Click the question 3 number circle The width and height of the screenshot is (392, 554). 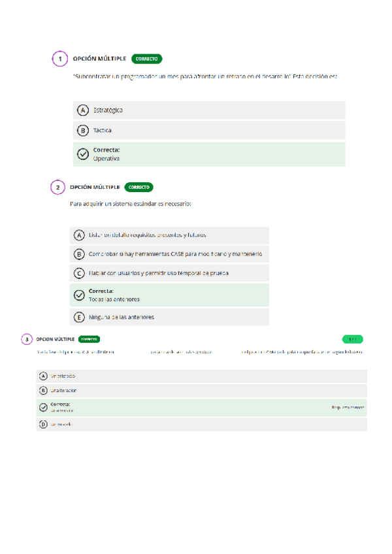coord(26,339)
